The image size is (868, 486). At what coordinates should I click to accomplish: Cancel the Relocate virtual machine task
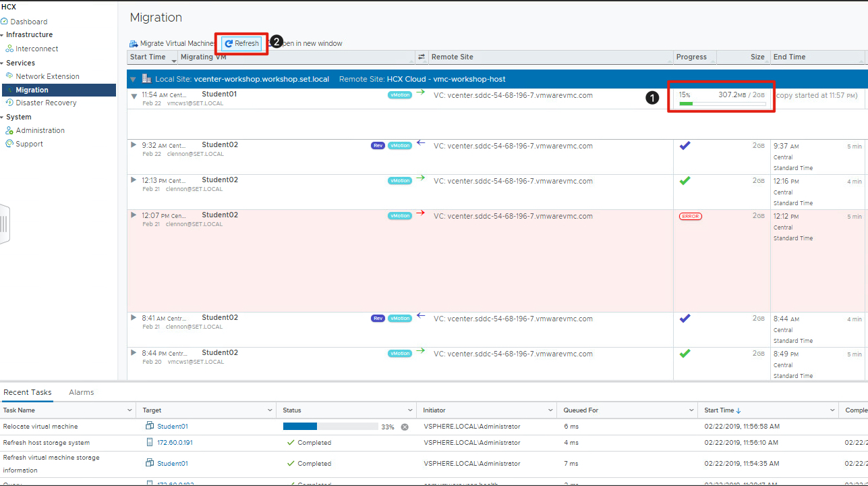[405, 427]
